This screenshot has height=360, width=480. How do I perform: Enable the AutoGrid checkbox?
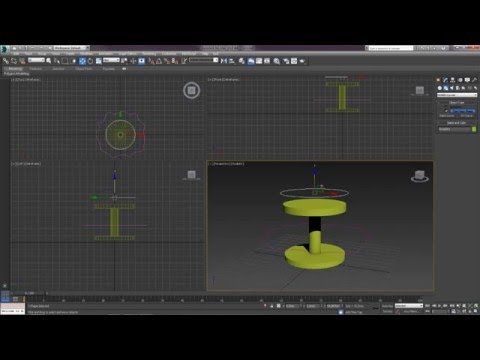click(x=446, y=106)
